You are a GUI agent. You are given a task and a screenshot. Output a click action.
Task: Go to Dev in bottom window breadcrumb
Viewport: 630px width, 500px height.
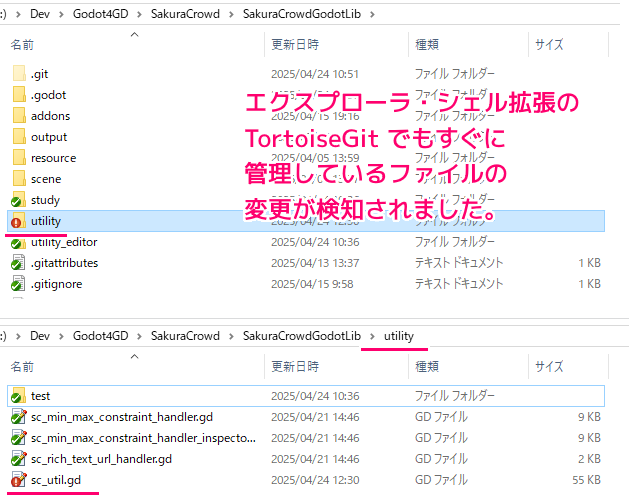click(x=40, y=336)
